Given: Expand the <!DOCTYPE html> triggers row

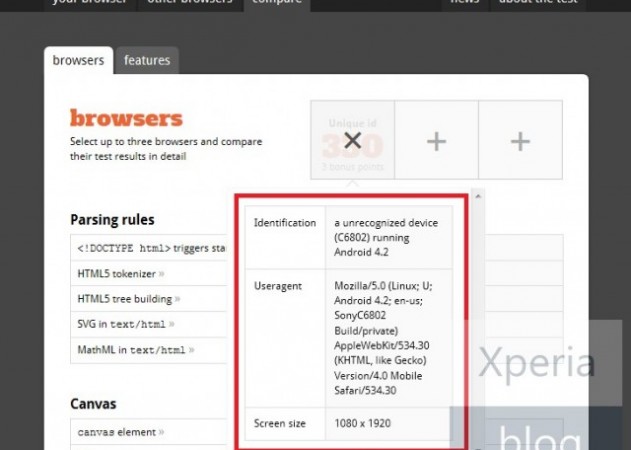Looking at the screenshot, I should tap(150, 247).
